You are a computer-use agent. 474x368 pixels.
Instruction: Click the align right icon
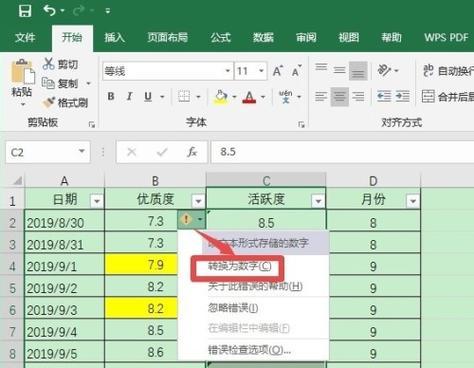pos(358,97)
